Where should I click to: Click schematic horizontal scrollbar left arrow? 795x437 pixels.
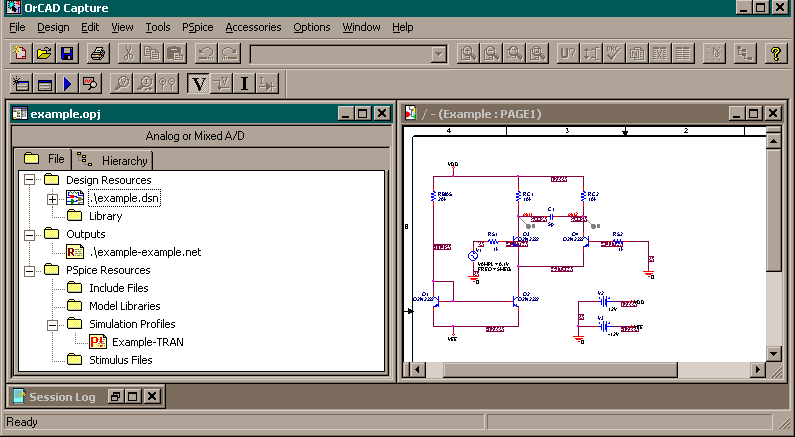[x=418, y=370]
